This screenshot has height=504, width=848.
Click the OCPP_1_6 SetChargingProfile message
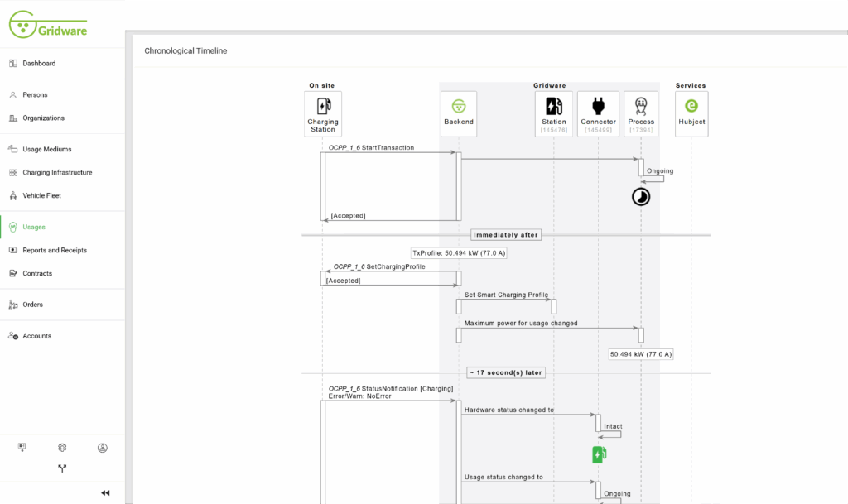point(379,266)
